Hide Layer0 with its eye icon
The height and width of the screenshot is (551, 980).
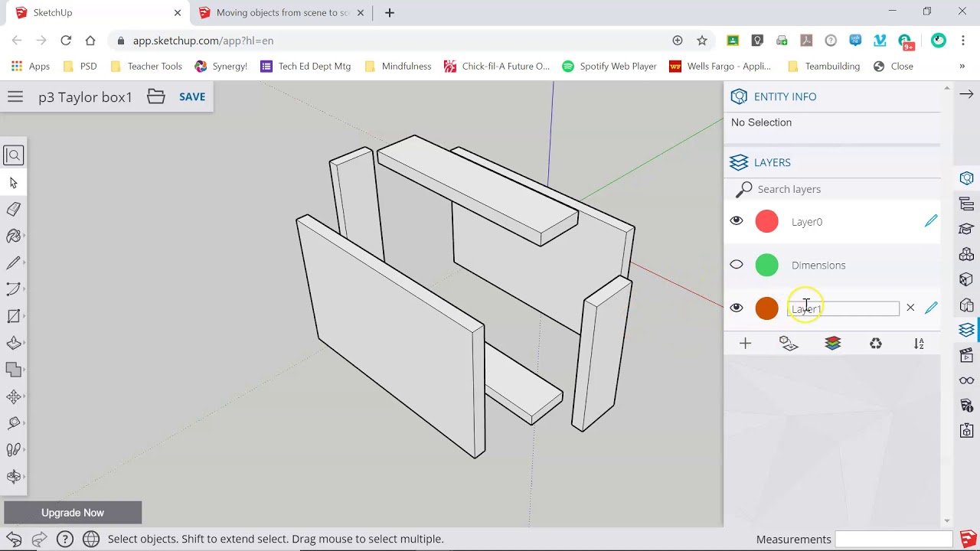[x=737, y=220]
